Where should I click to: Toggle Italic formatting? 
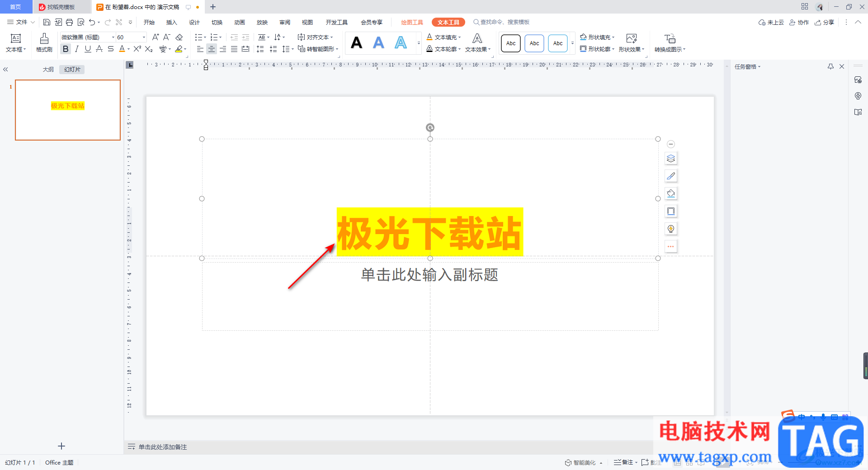click(77, 49)
